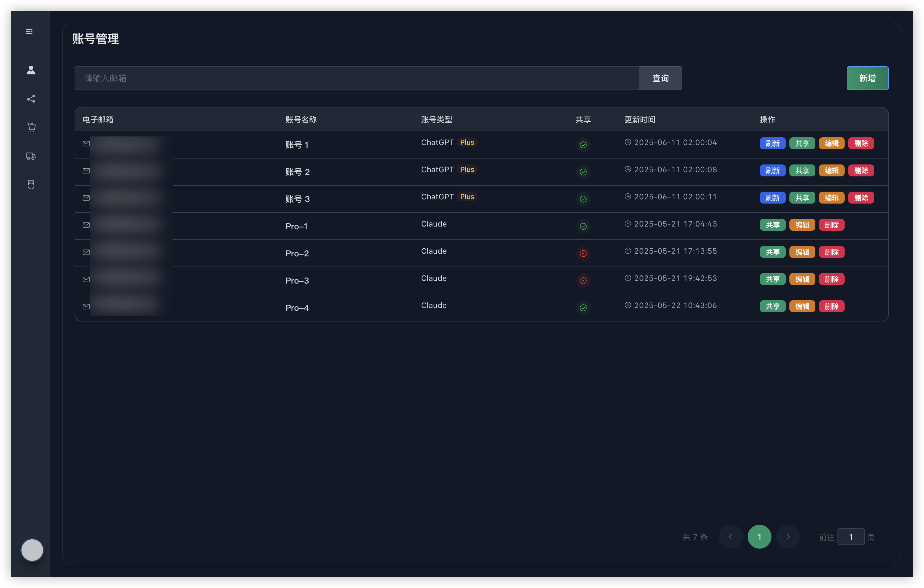Click the red 删除 button for Pro-4
924x588 pixels.
point(831,306)
